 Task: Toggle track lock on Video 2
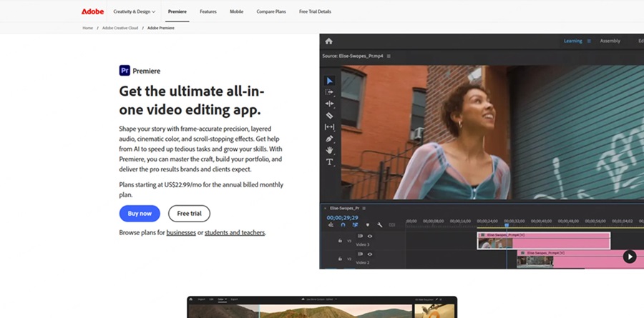tap(340, 259)
